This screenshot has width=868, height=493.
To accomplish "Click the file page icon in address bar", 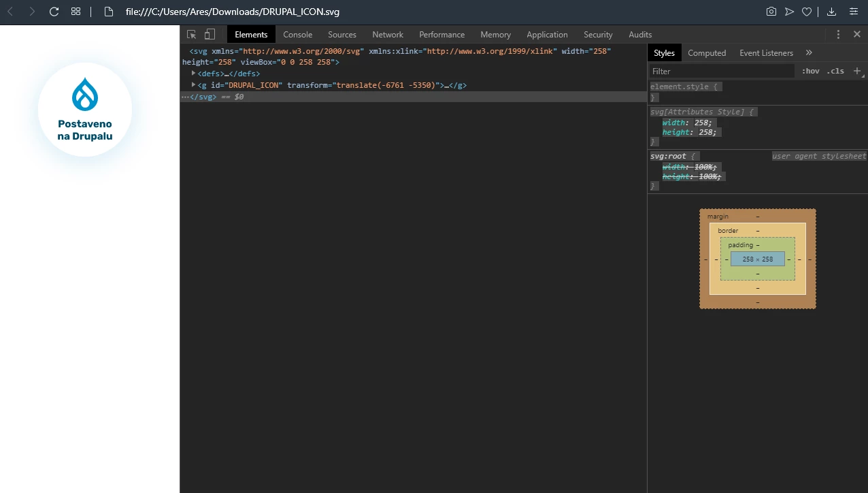I will [108, 12].
